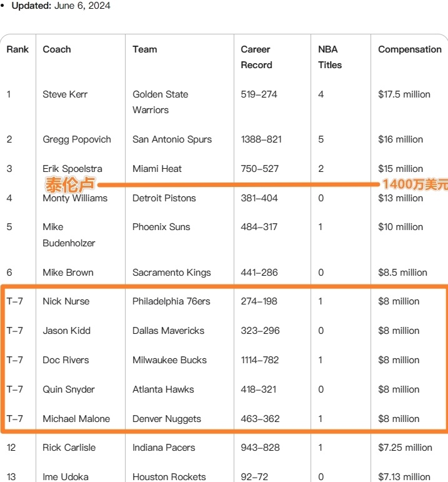Viewport: 448px width, 482px height.
Task: Click the Sacramento Kings team cell
Action: (x=172, y=273)
